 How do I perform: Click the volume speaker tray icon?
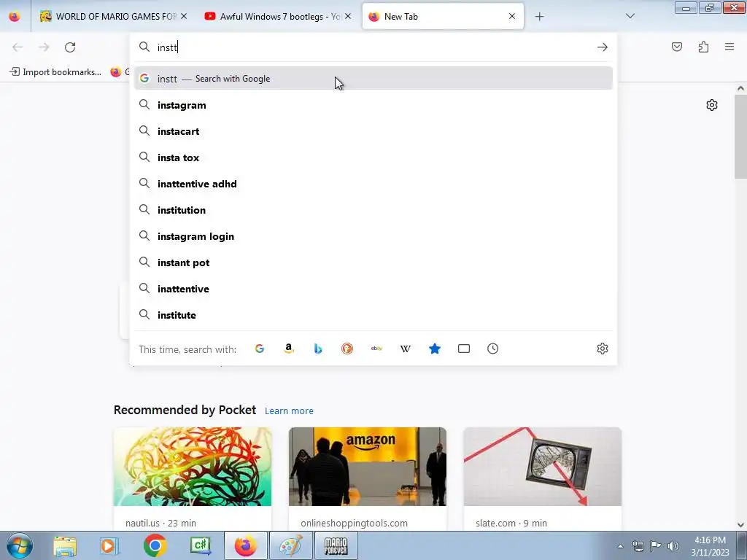click(x=673, y=546)
